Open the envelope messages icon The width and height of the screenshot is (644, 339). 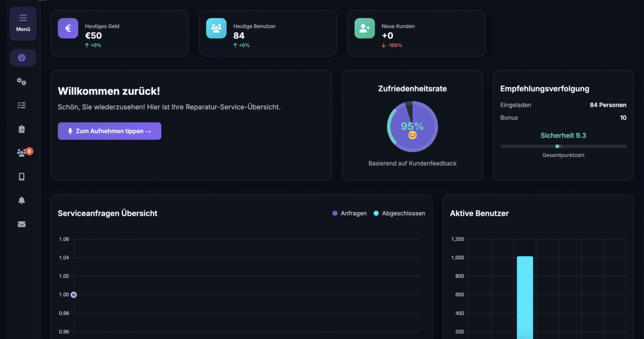[x=22, y=224]
